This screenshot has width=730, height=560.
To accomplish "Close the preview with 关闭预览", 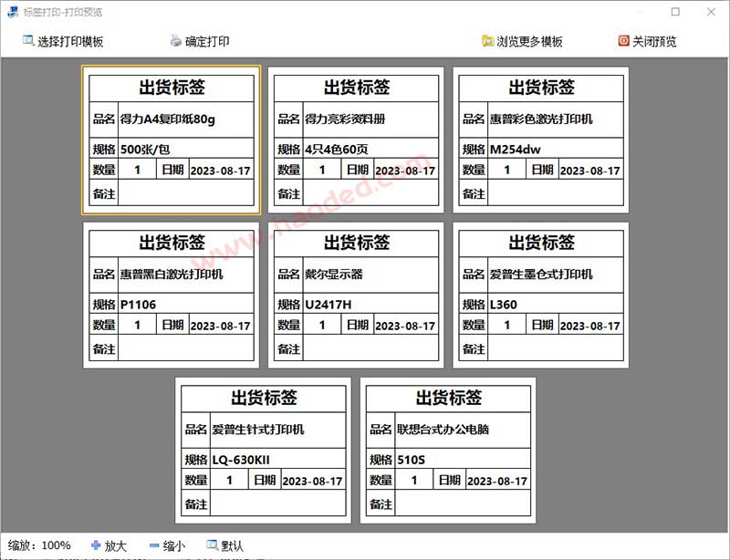I will 647,41.
